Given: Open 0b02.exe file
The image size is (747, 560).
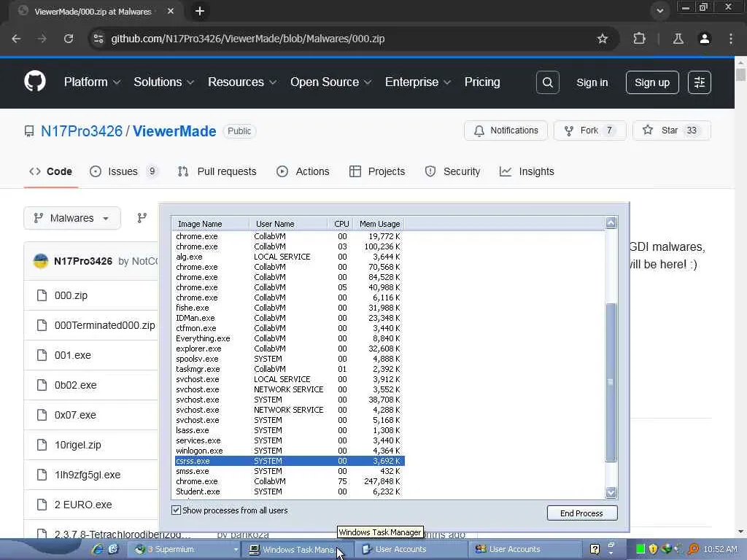Looking at the screenshot, I should (75, 385).
